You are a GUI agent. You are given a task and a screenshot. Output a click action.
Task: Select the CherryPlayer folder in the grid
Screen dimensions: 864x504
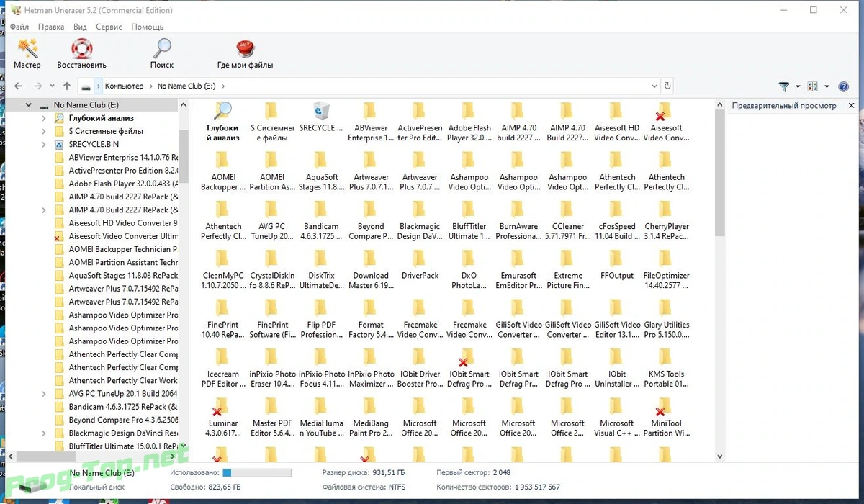point(666,220)
